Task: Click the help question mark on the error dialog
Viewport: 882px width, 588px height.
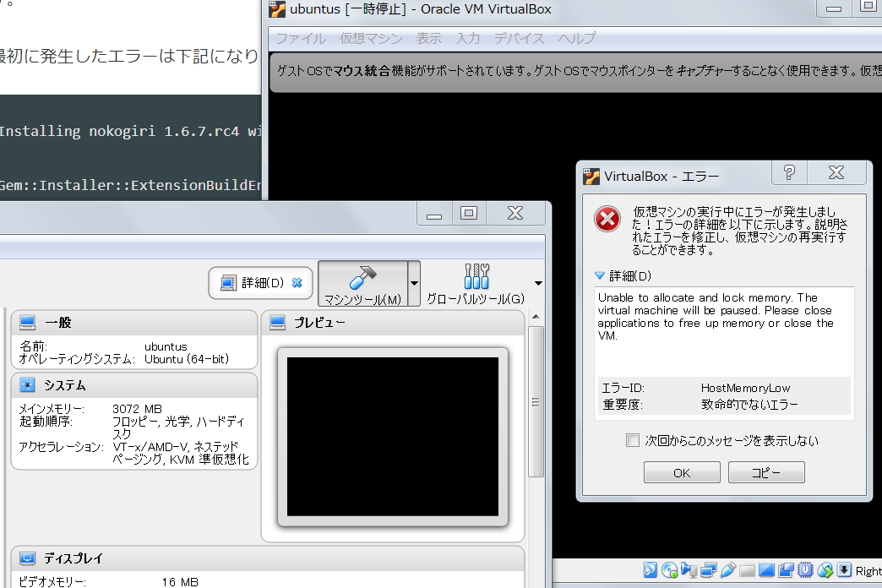Action: [789, 172]
